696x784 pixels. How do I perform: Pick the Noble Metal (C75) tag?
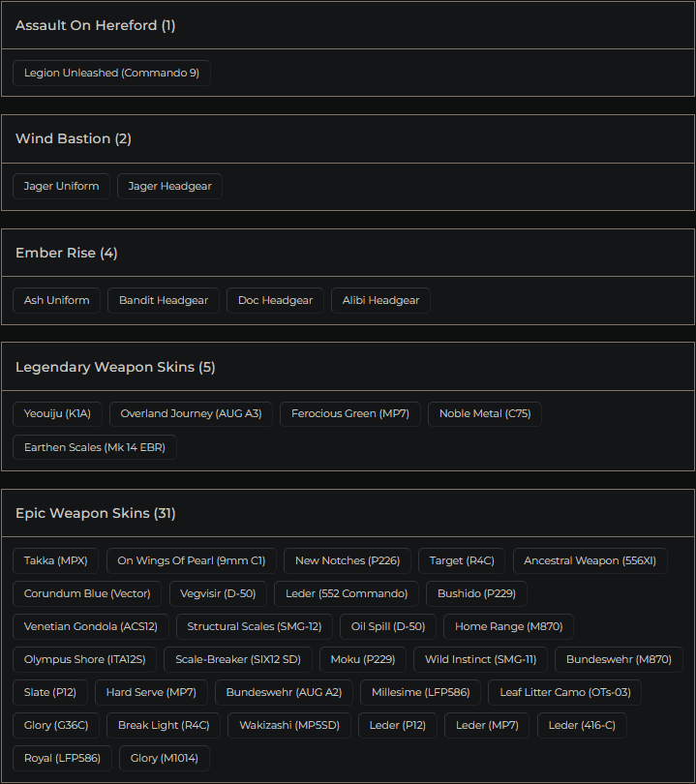[485, 413]
